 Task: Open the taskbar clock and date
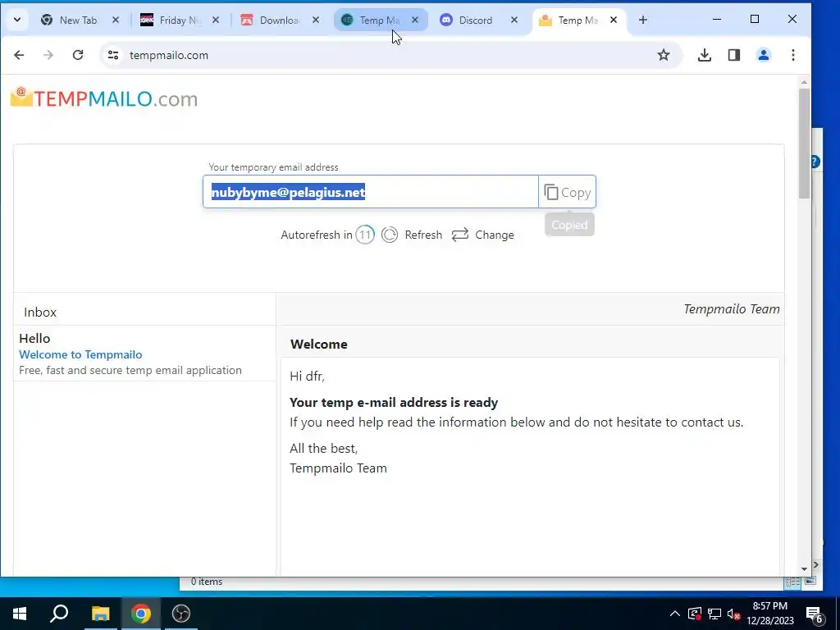[769, 614]
